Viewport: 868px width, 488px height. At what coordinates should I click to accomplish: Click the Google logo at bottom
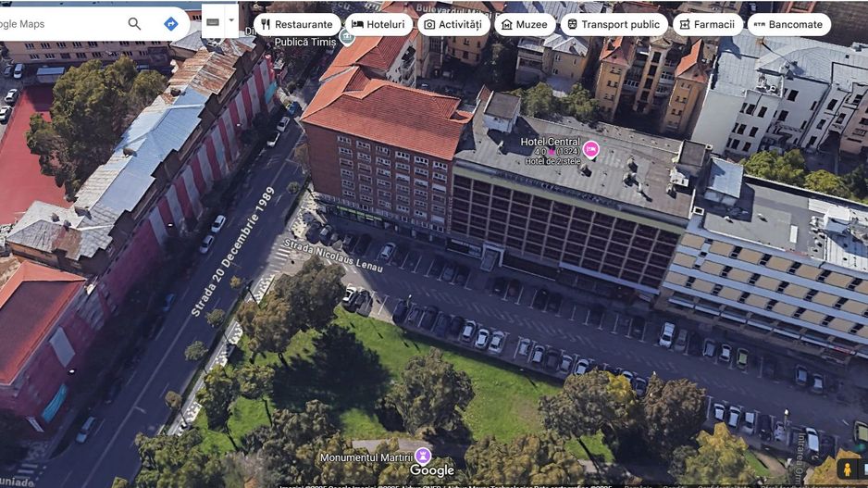pyautogui.click(x=432, y=470)
